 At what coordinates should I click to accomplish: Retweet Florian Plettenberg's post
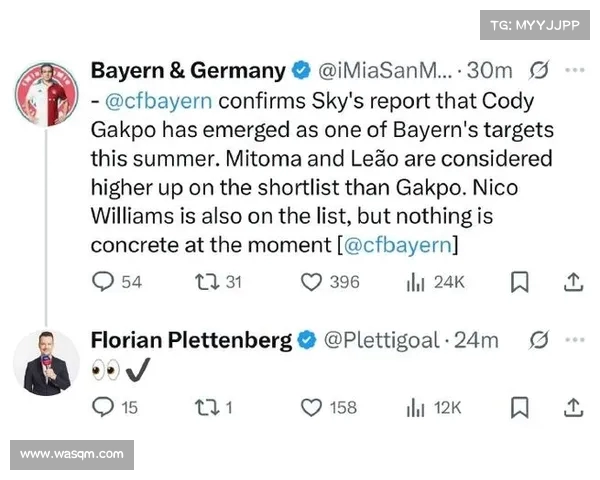[x=203, y=407]
